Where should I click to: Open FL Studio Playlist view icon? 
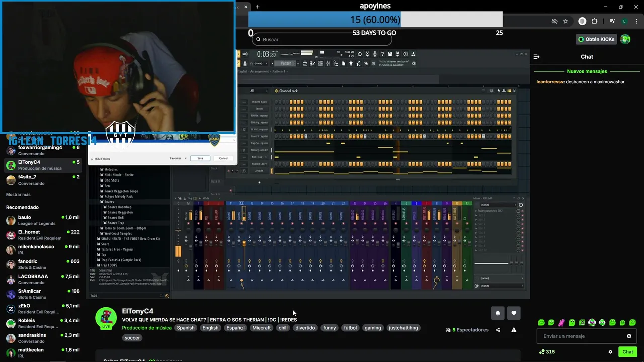point(305,63)
